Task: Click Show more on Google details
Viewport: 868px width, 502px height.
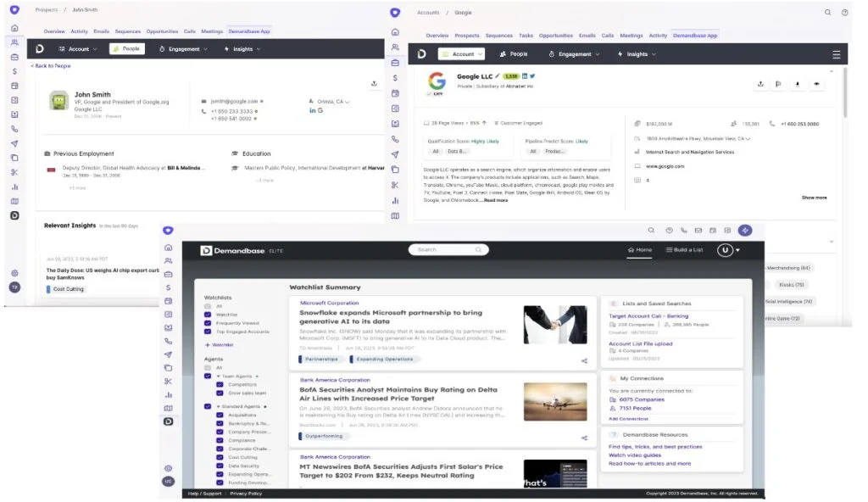Action: coord(814,198)
